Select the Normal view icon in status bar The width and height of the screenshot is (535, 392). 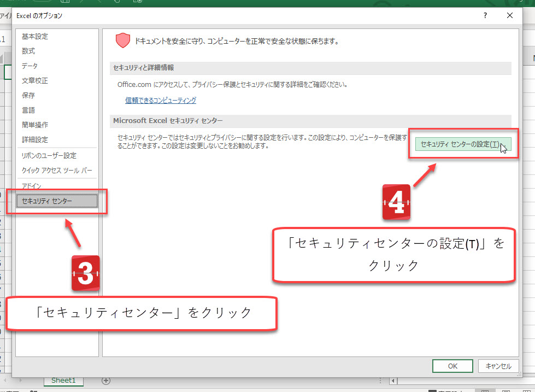tap(484, 389)
